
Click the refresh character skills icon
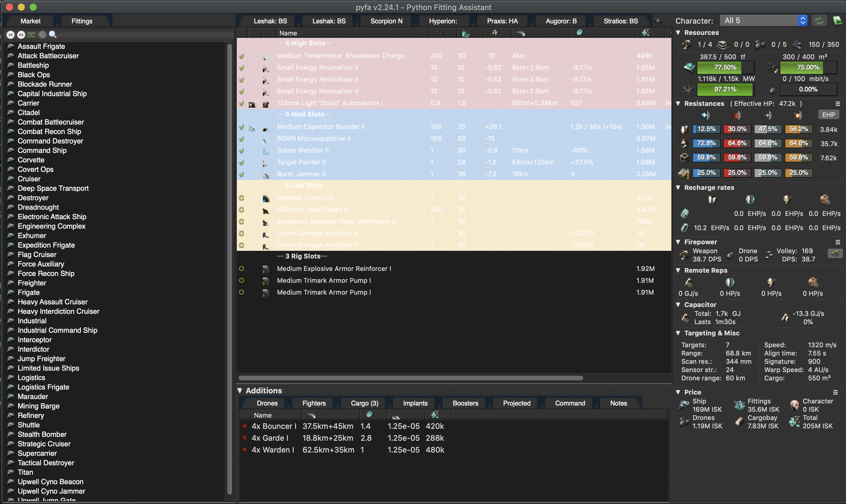(819, 20)
